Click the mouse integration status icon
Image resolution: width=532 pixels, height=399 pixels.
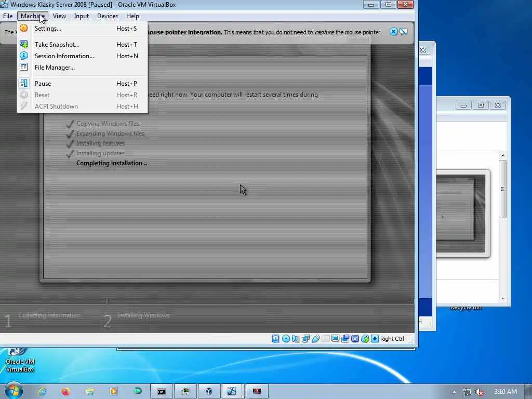pos(365,339)
